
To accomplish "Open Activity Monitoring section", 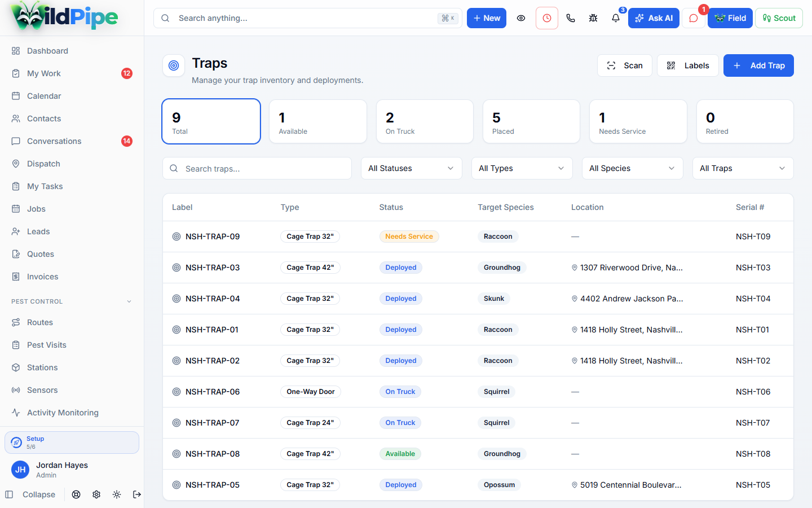I will [x=72, y=413].
